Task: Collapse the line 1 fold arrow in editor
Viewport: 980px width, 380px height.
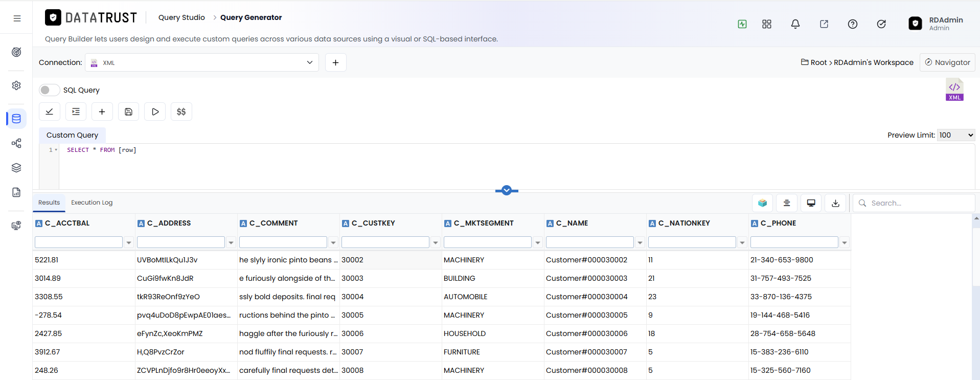Action: (x=56, y=150)
